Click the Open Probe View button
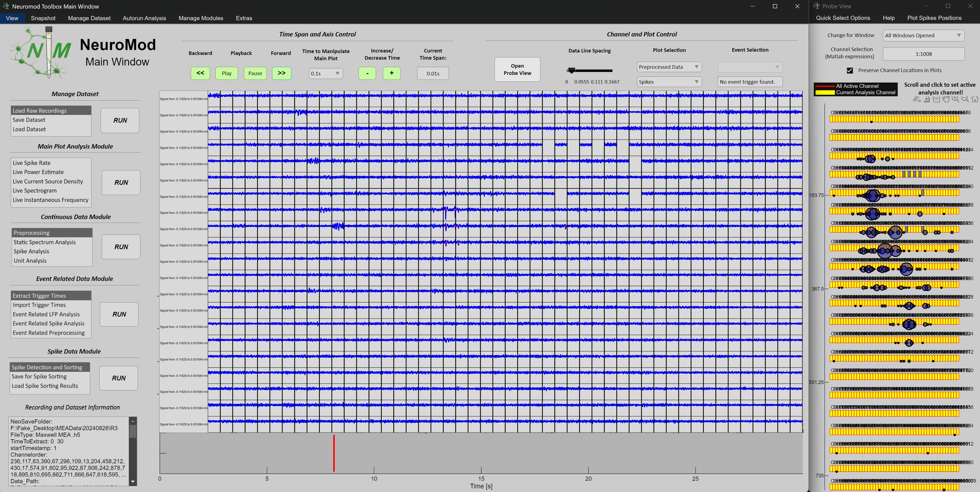 517,69
